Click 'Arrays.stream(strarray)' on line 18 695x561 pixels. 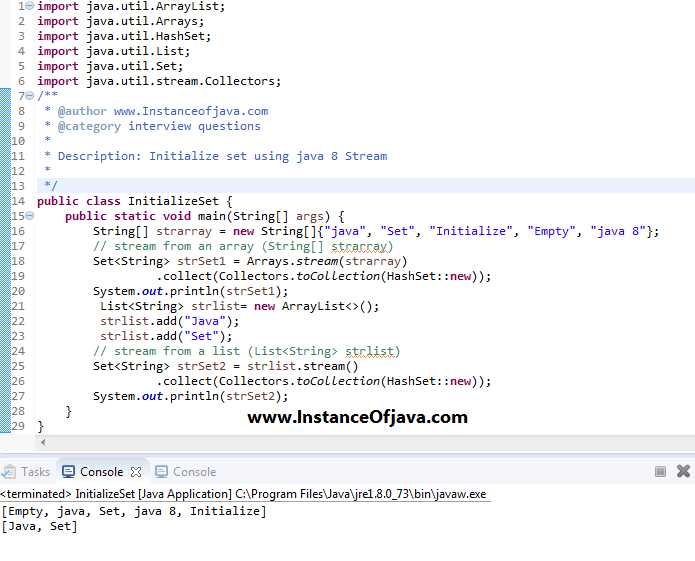[x=327, y=261]
